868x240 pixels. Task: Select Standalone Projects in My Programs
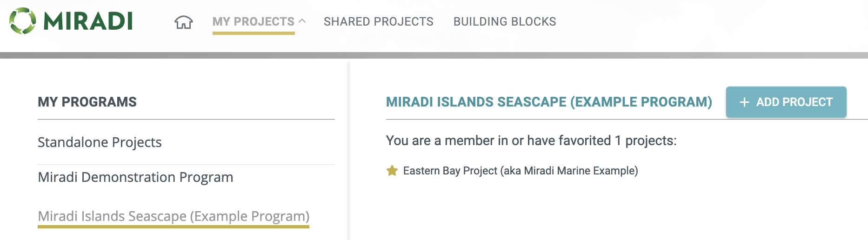pos(100,142)
